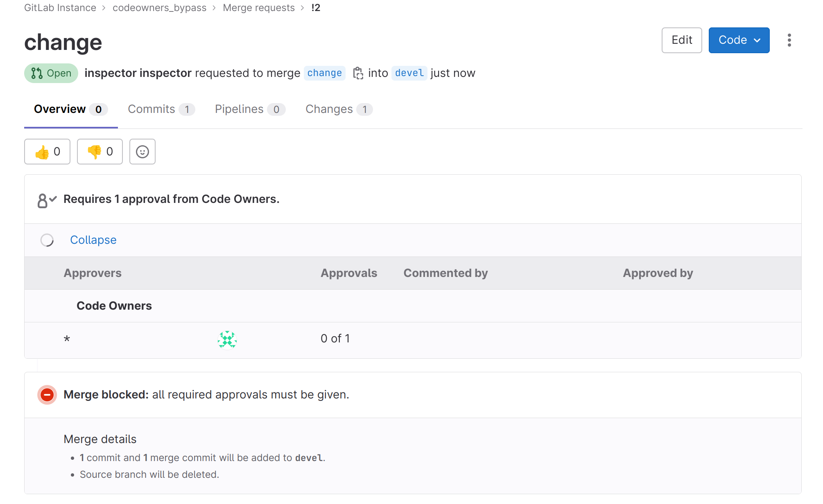
Task: Open the Code dropdown button
Action: tap(739, 40)
